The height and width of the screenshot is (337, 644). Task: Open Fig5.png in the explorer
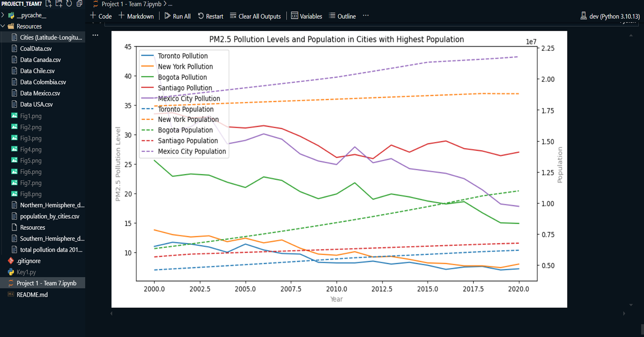(31, 161)
